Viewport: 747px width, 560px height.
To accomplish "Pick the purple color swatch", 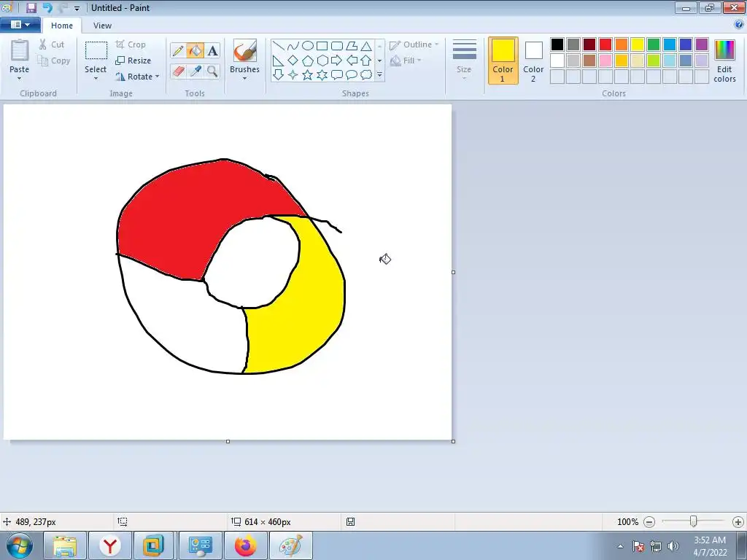I will tap(702, 44).
